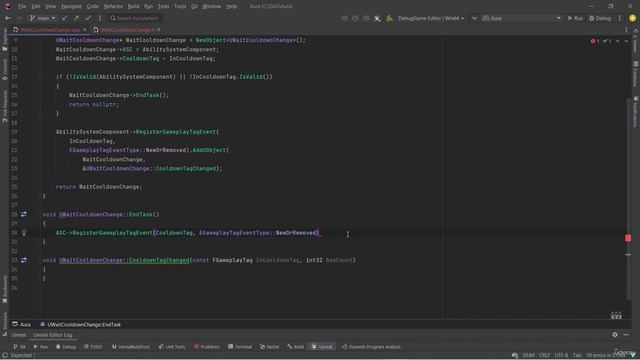Screen dimensions: 640x360
Task: Click the Tab indentation setting in status bar
Action: pyautogui.click(x=577, y=355)
